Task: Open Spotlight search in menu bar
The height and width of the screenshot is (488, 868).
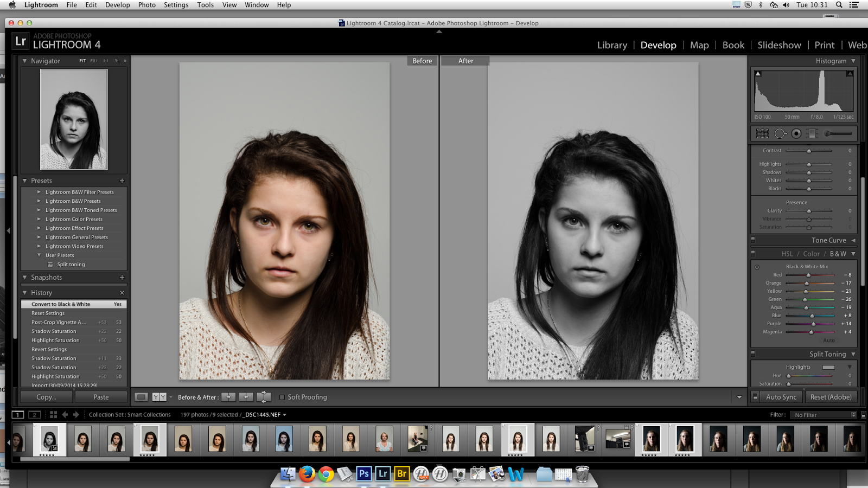Action: 839,5
